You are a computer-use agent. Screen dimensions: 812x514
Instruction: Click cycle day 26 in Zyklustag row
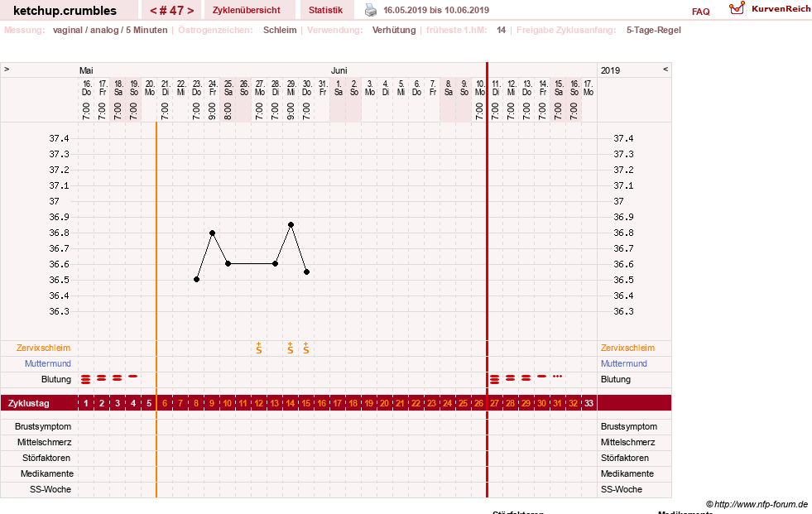pos(479,403)
